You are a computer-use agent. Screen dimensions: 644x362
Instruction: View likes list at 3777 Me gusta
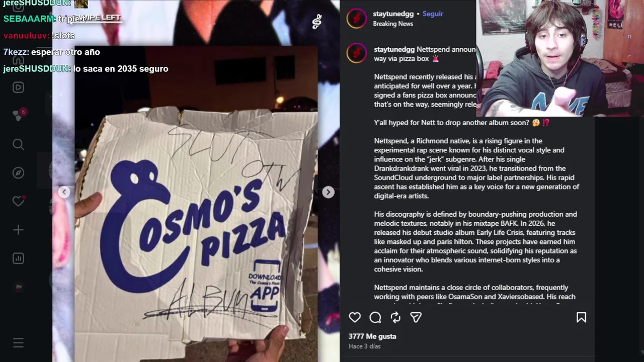coord(372,336)
